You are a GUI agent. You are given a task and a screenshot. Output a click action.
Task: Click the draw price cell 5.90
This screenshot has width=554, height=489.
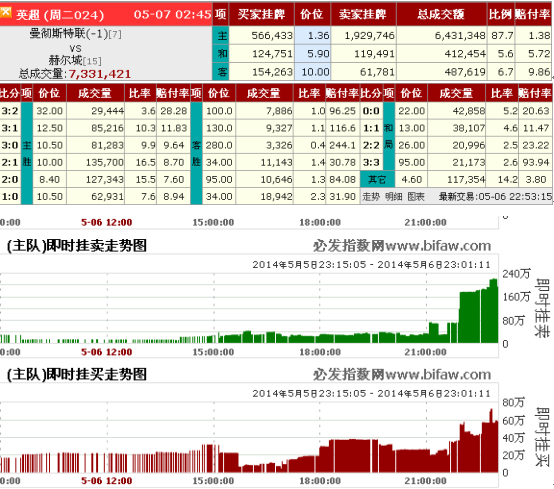click(x=313, y=54)
